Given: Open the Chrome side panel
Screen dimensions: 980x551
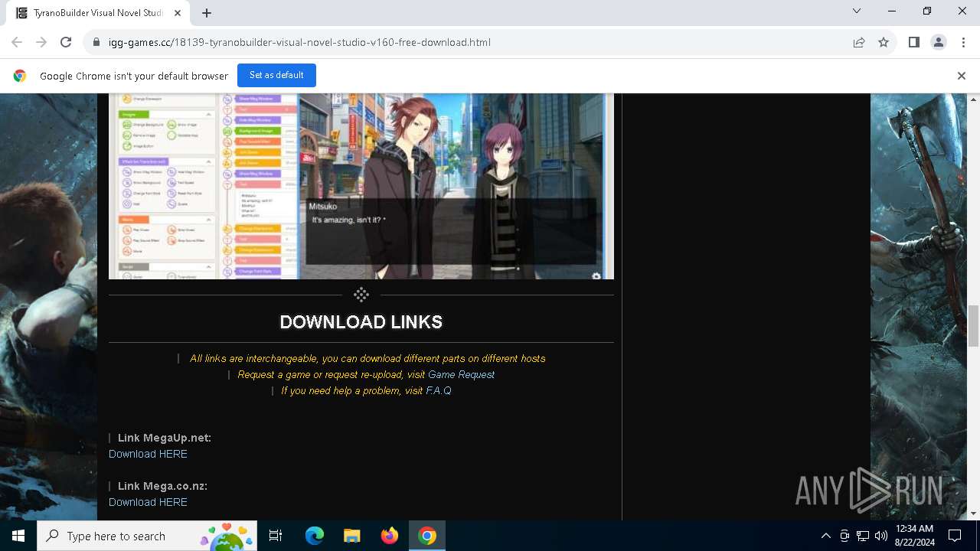Looking at the screenshot, I should coord(913,42).
